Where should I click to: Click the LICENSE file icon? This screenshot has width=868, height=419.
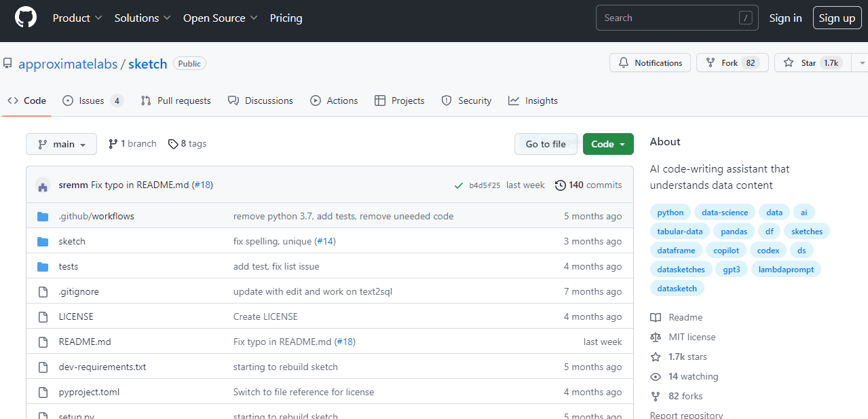click(x=43, y=317)
